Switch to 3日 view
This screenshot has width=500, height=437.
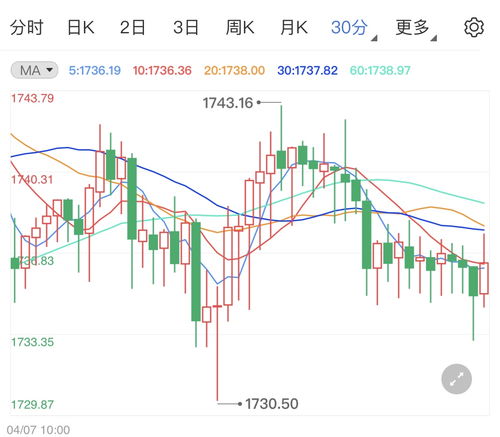pos(186,27)
